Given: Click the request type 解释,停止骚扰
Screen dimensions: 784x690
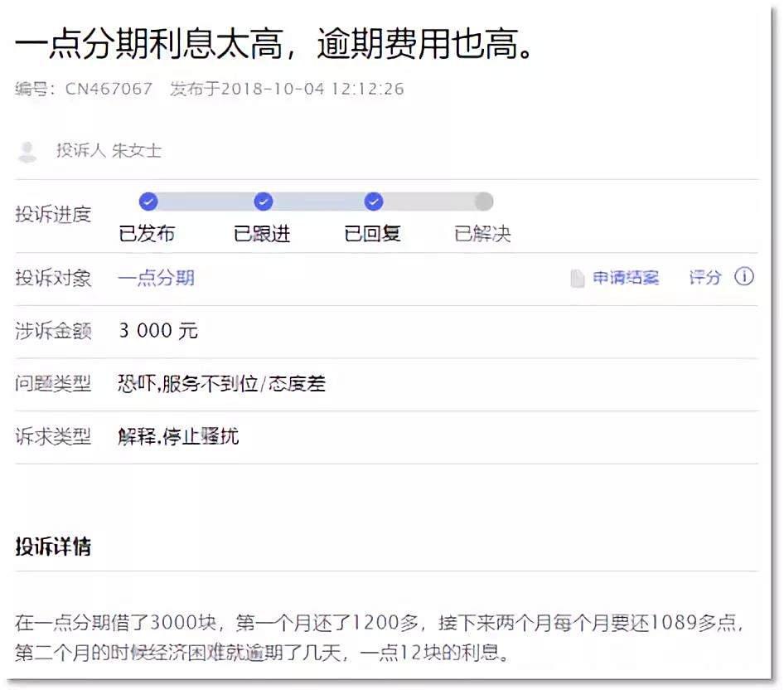Looking at the screenshot, I should [178, 436].
